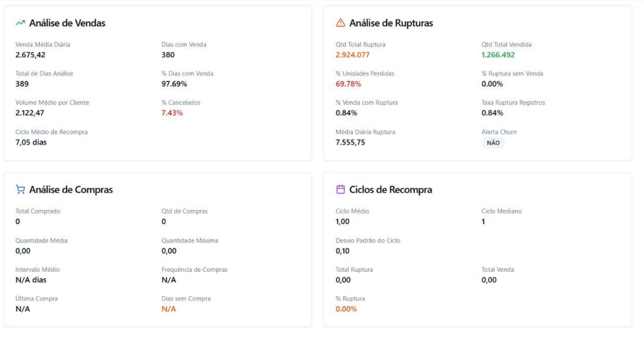644x338 pixels.
Task: Click the shopping cart icon beside Compras
Action: [x=20, y=190]
